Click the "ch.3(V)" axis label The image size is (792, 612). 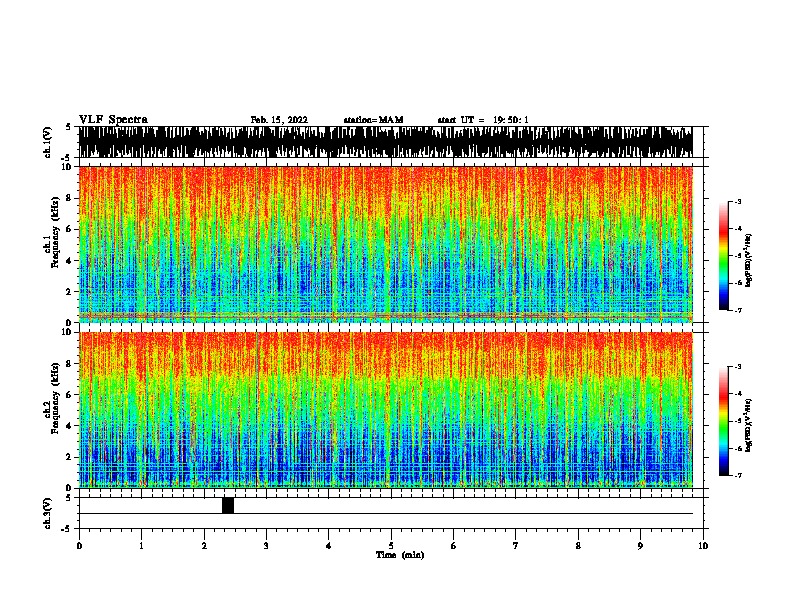click(48, 513)
